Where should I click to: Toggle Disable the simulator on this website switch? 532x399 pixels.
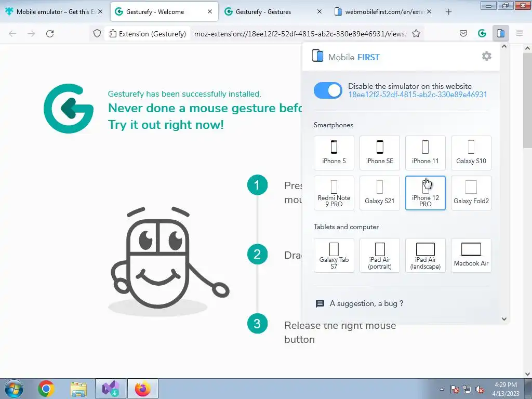[x=328, y=90]
